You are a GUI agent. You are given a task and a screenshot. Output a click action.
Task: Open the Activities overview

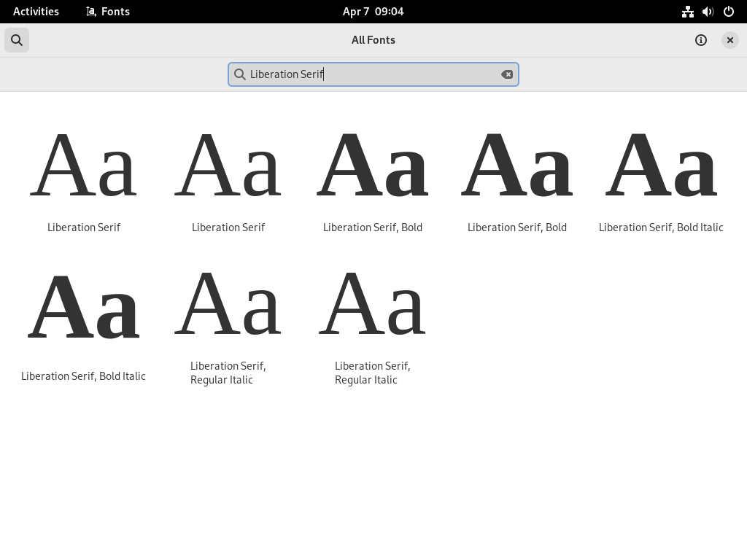[36, 12]
